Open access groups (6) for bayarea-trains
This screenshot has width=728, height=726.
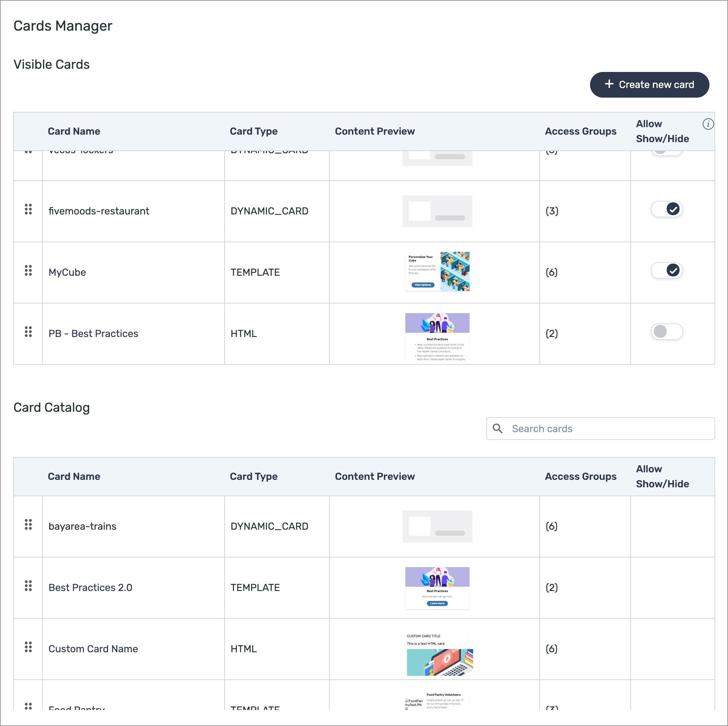(x=552, y=526)
